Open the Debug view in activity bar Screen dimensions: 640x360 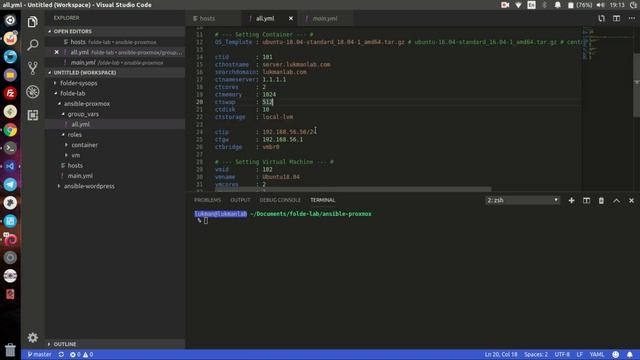click(x=33, y=91)
